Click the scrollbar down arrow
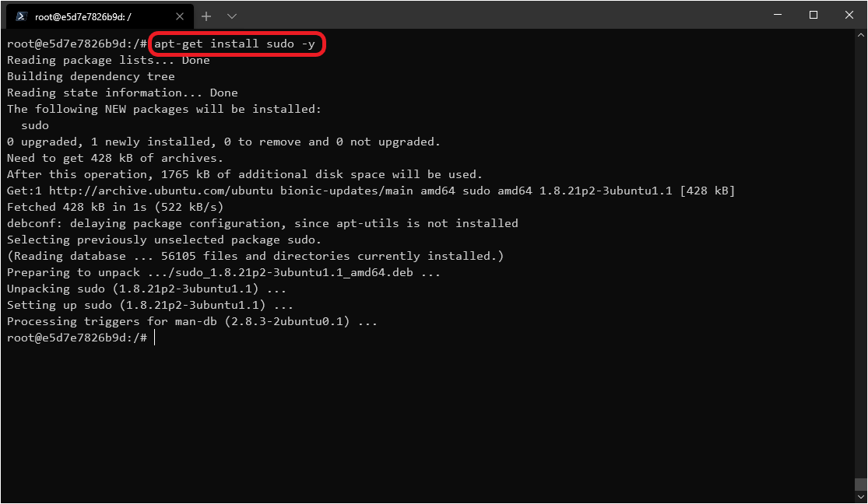Image resolution: width=868 pixels, height=504 pixels. pos(861,497)
